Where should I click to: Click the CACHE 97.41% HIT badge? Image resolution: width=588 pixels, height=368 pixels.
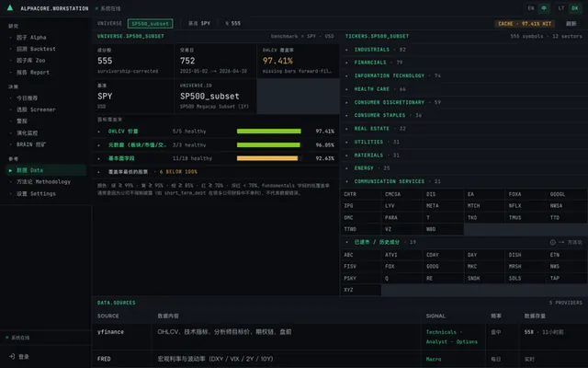pyautogui.click(x=525, y=24)
